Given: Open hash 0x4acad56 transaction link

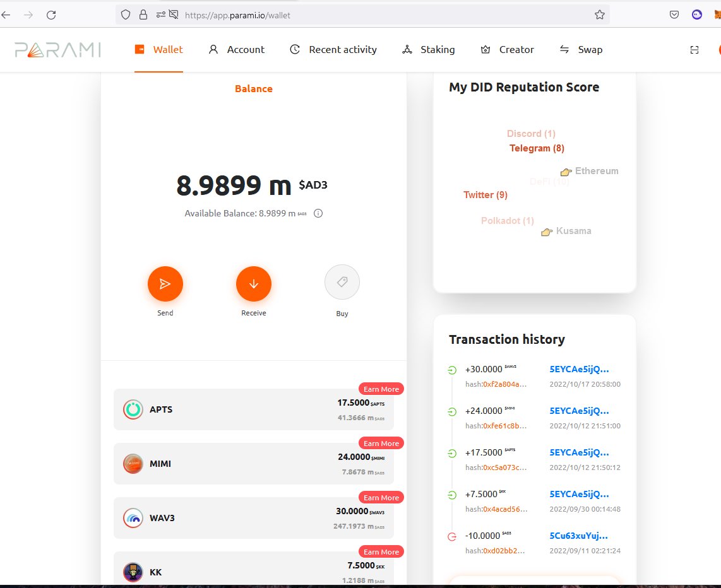Looking at the screenshot, I should tap(505, 509).
